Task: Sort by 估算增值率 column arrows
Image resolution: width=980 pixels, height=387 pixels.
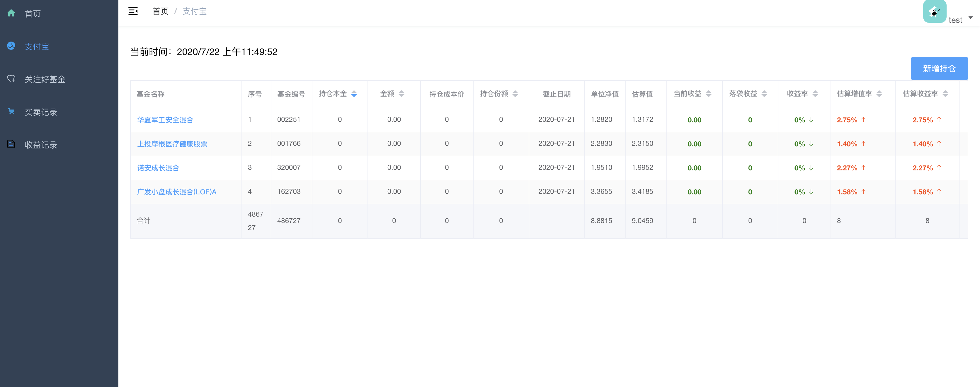Action: point(879,94)
